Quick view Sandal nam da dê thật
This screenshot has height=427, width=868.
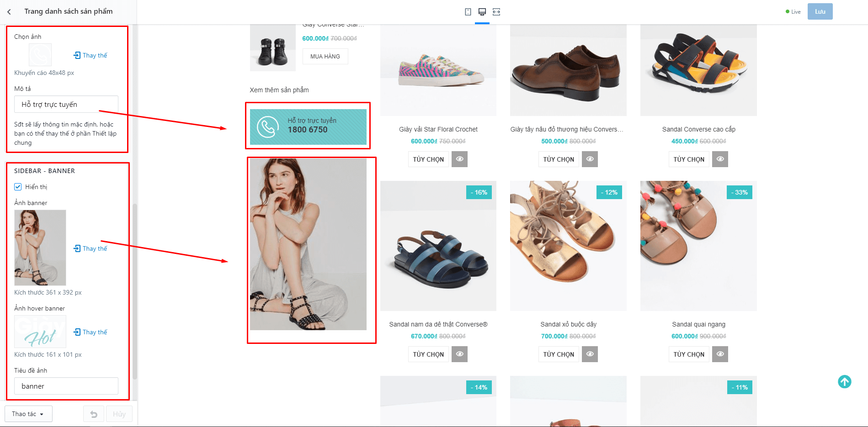click(460, 354)
